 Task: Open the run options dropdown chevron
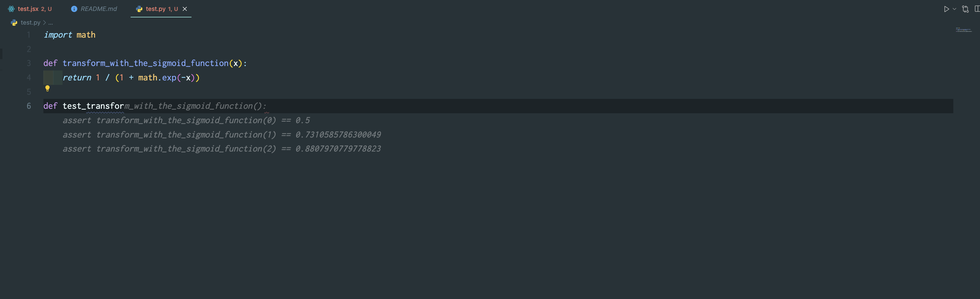953,9
